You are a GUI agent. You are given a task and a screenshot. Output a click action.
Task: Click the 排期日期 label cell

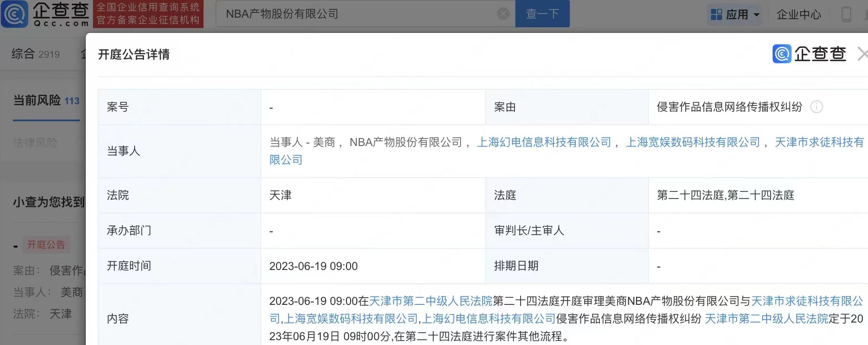pyautogui.click(x=567, y=266)
